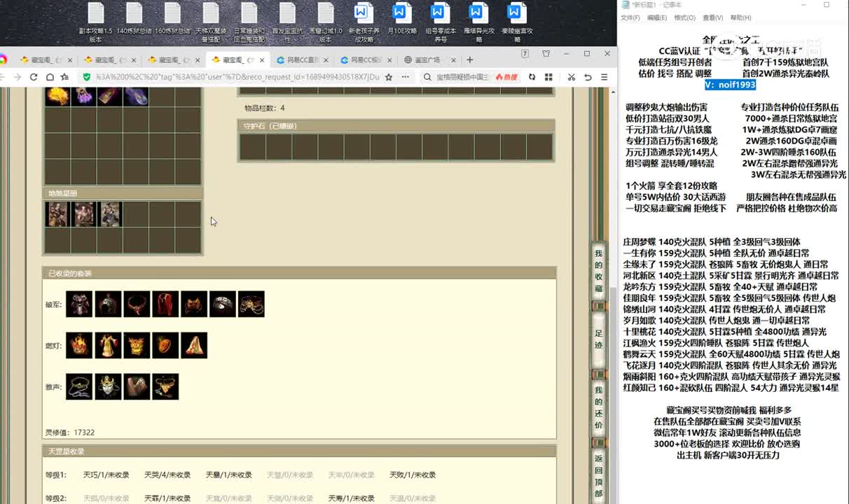This screenshot has height=504, width=849.
Task: Open the browser apps grid icon
Action: 548,77
